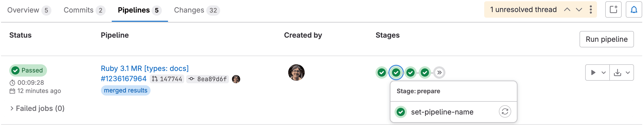Open the notifications bell icon
The image size is (644, 125).
click(x=634, y=10)
